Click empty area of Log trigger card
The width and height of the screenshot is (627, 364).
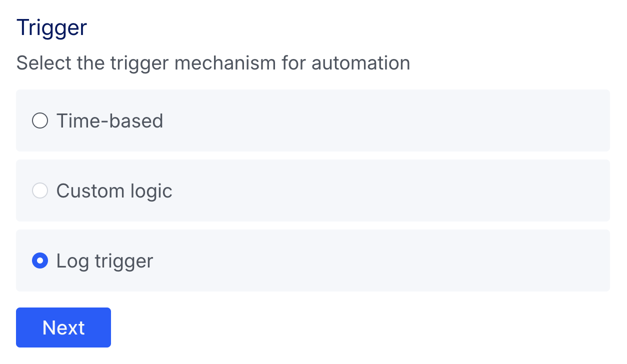click(380, 261)
